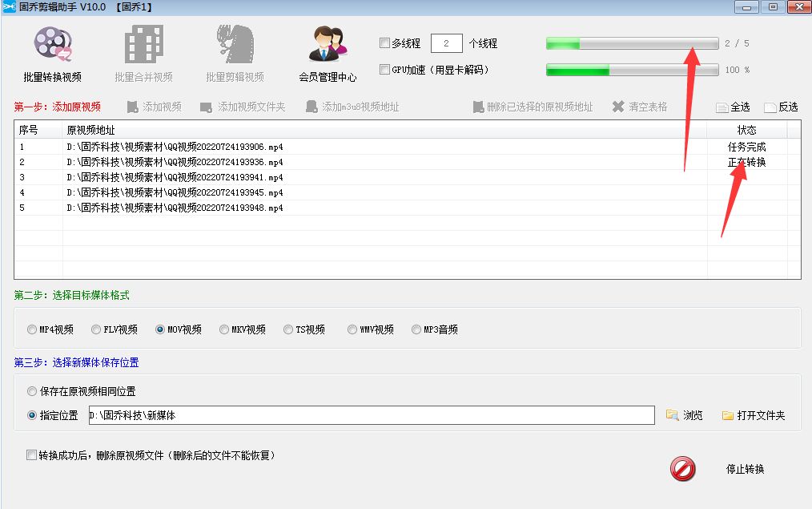Select the MP4视频 format radio
This screenshot has height=509, width=812.
[32, 329]
